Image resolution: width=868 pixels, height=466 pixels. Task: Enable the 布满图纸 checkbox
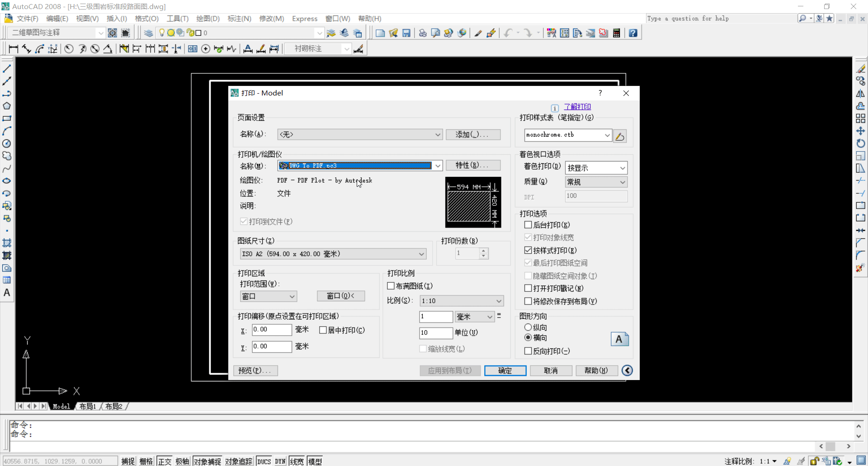(391, 286)
